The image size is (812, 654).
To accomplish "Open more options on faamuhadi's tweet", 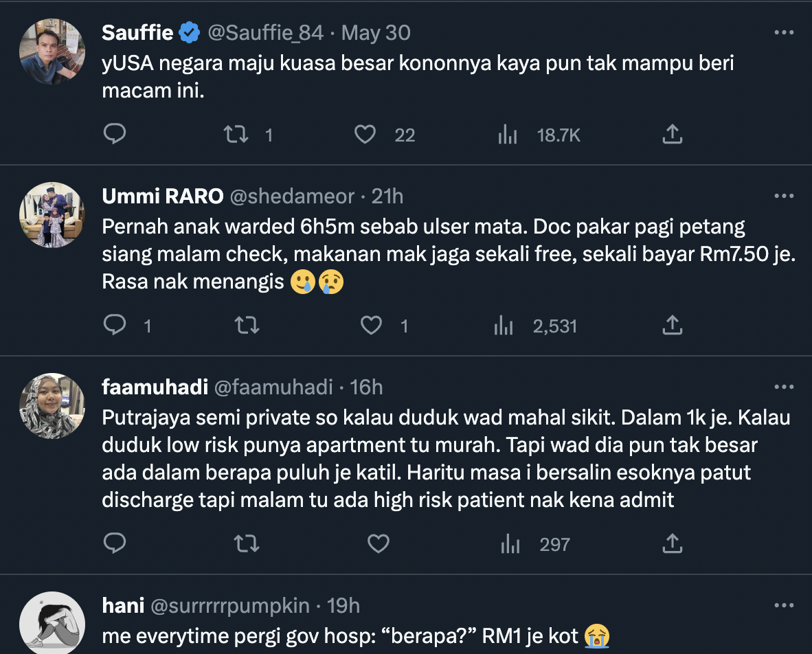I will pos(784,387).
